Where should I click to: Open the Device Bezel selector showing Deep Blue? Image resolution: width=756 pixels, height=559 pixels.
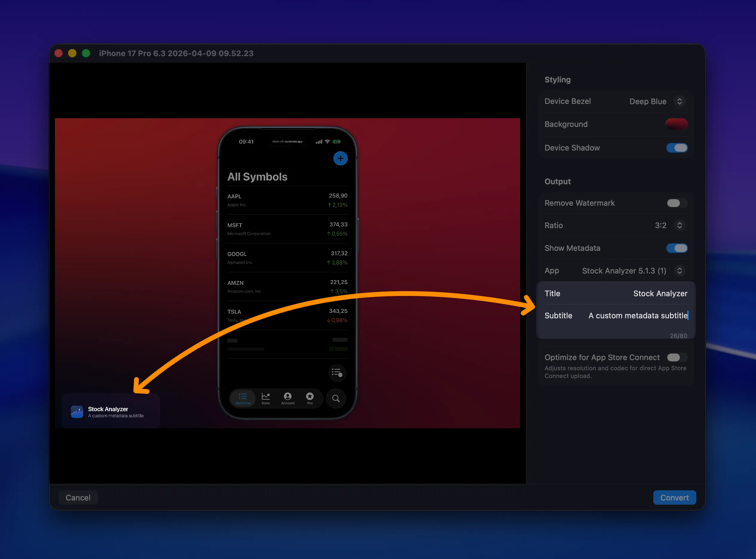click(x=680, y=101)
